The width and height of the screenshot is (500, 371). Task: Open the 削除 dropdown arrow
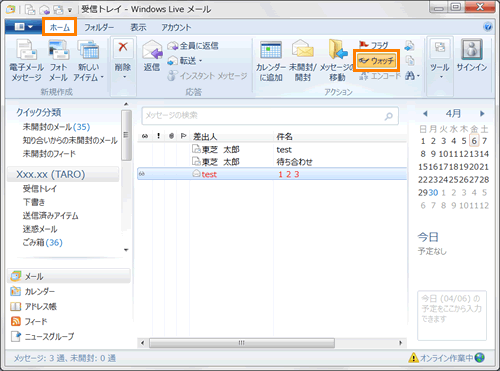click(124, 77)
